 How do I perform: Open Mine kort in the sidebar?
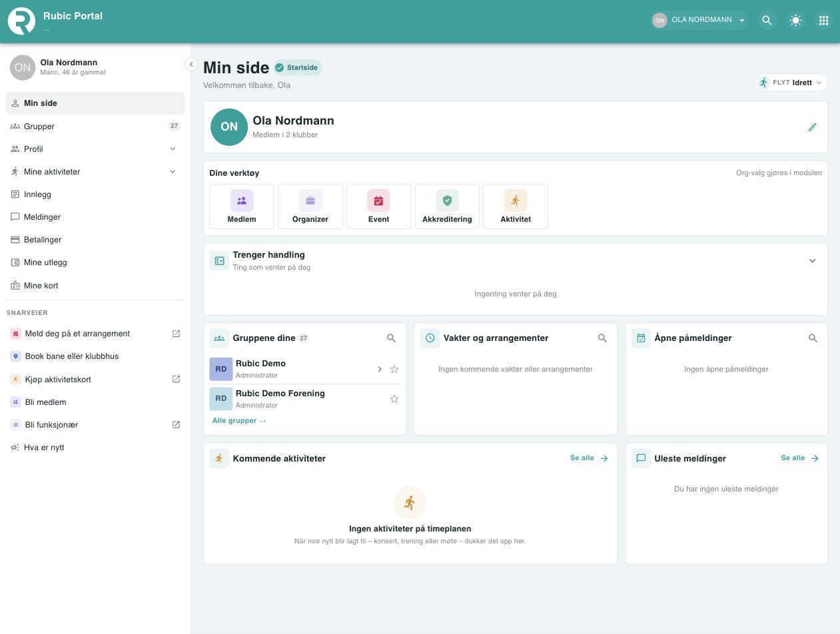coord(95,285)
